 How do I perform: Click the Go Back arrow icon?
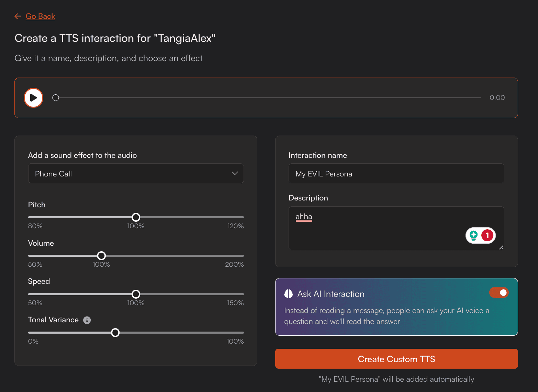(18, 16)
